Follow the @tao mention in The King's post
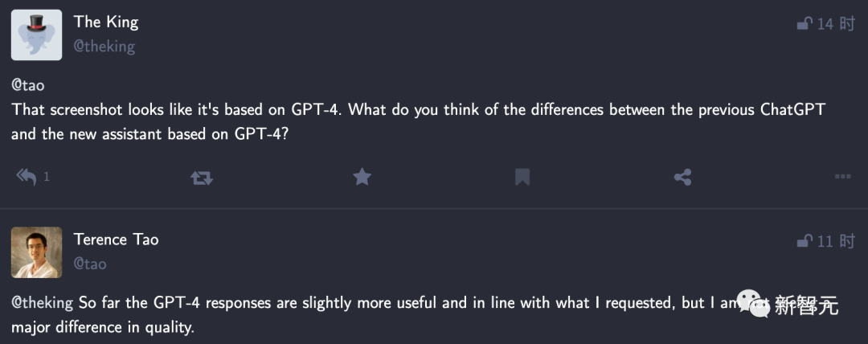Image resolution: width=868 pixels, height=344 pixels. [x=29, y=84]
